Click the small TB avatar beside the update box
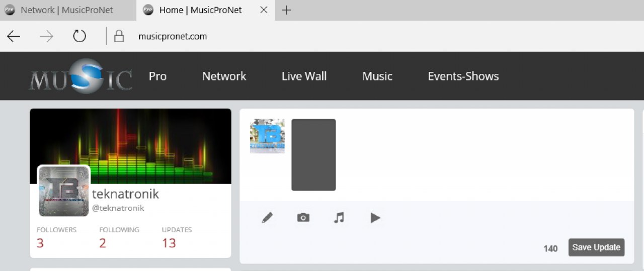The height and width of the screenshot is (271, 644). [267, 136]
